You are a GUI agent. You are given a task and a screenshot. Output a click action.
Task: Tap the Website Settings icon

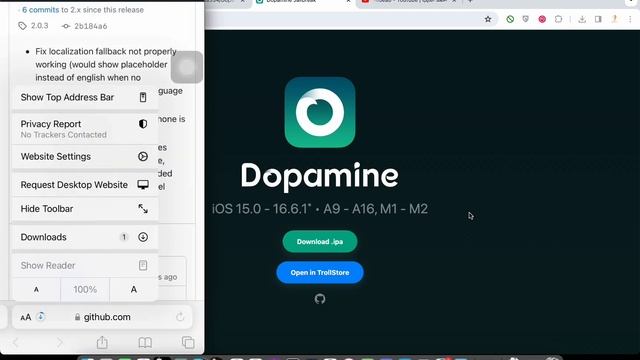point(143,156)
